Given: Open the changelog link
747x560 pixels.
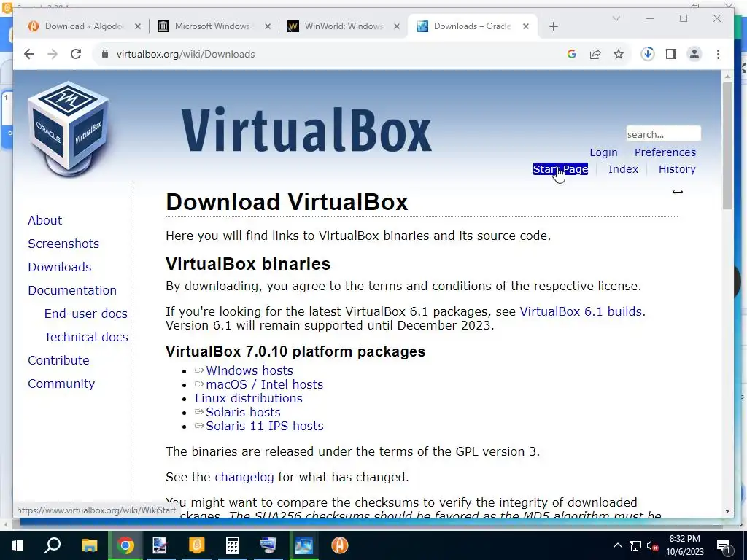Looking at the screenshot, I should click(244, 477).
